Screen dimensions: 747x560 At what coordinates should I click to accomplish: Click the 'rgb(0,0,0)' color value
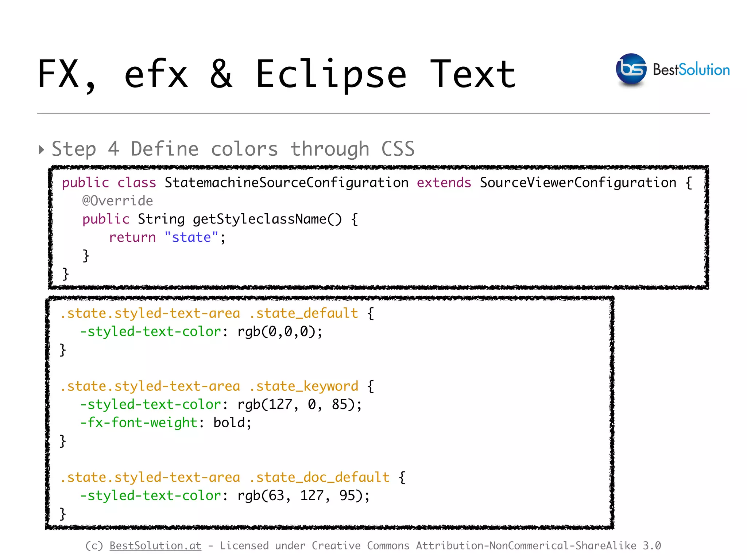(x=276, y=331)
